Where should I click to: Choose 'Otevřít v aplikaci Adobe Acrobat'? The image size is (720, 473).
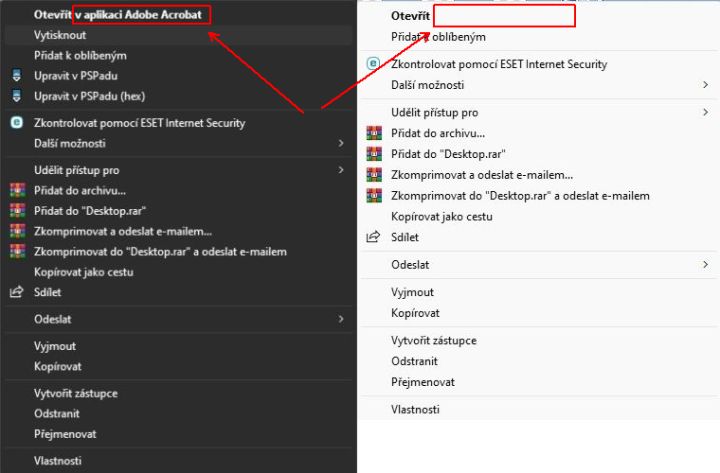[118, 15]
